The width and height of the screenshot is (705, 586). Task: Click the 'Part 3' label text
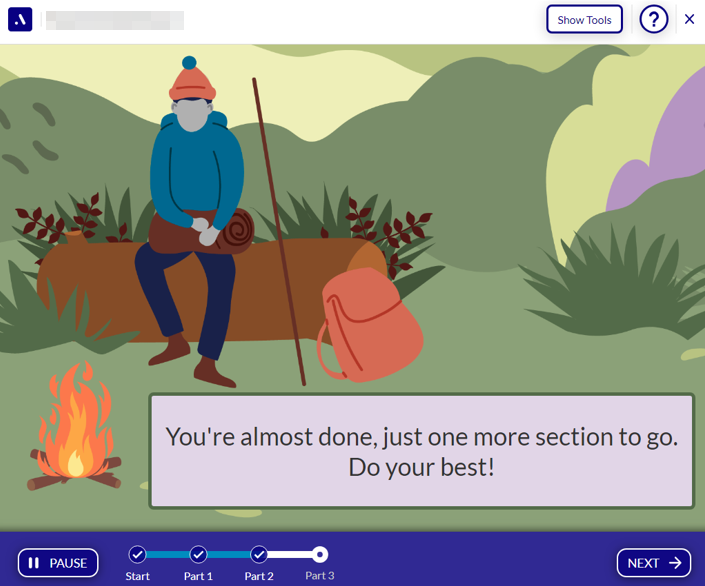pyautogui.click(x=320, y=576)
